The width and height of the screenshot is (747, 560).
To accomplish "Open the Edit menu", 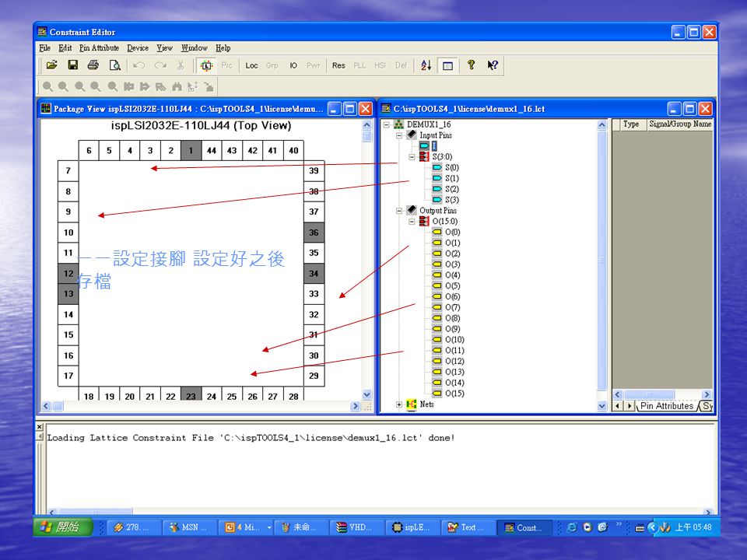I will [x=65, y=47].
